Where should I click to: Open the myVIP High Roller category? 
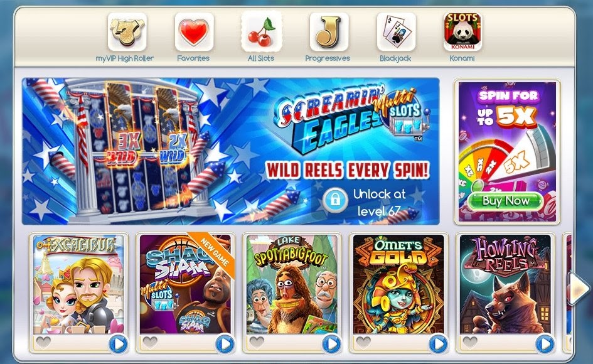click(127, 32)
